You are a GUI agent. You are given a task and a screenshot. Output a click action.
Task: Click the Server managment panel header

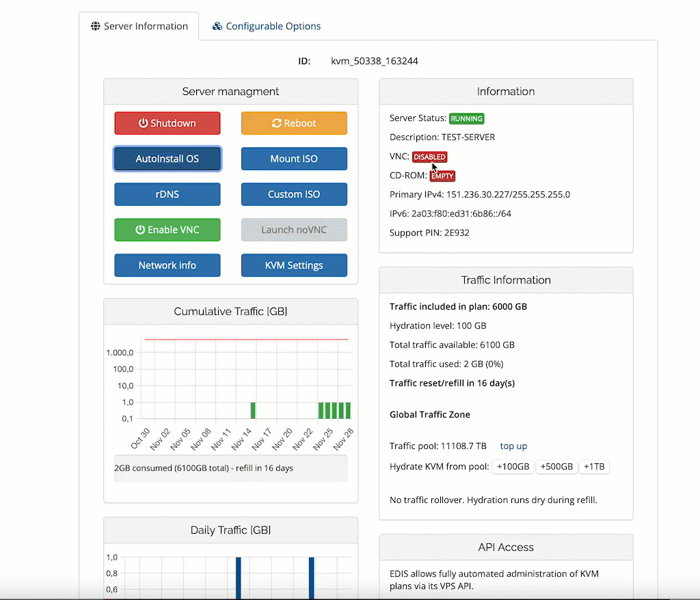tap(231, 92)
